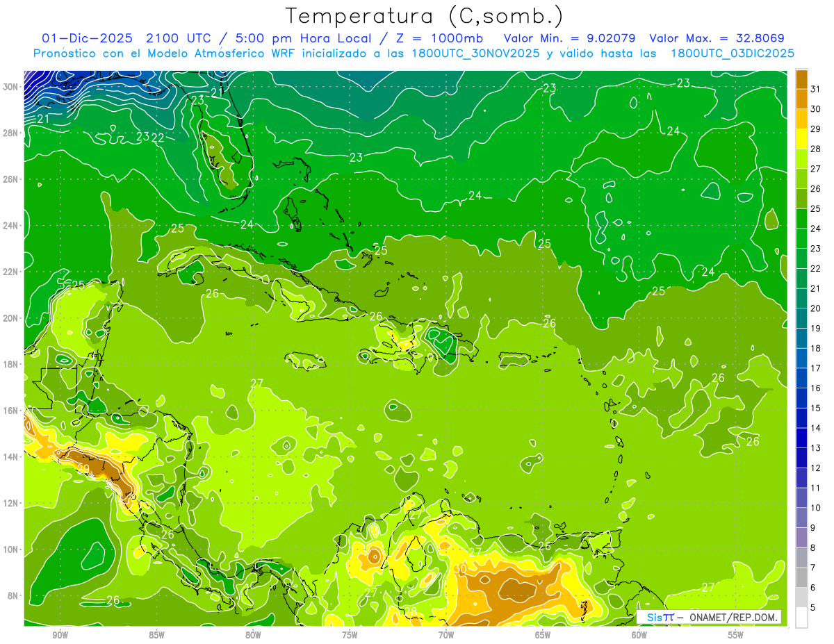The height and width of the screenshot is (644, 834).
Task: Click the '14N' latitude axis label
Action: [12, 456]
